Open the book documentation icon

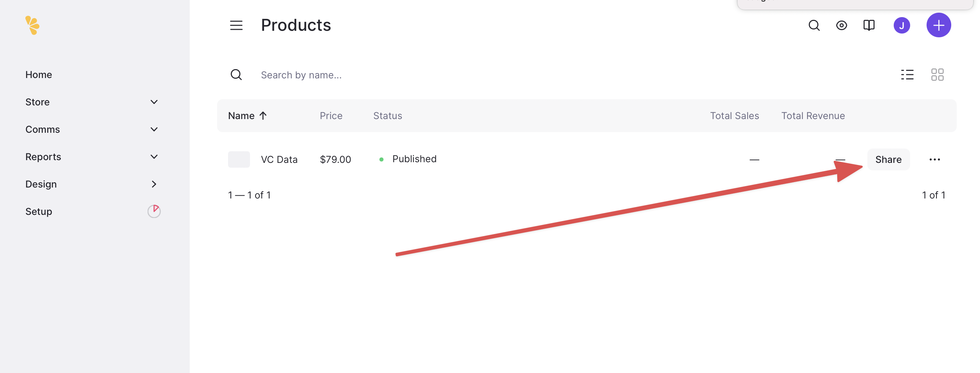868,25
